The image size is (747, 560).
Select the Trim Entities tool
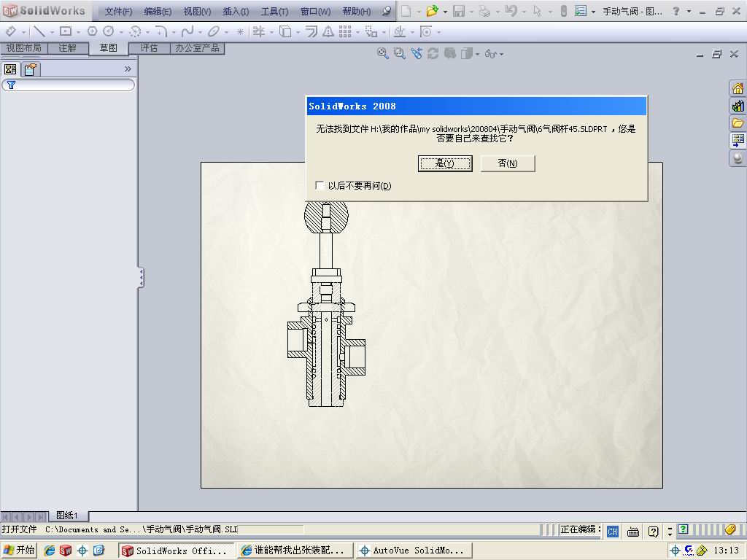(259, 31)
